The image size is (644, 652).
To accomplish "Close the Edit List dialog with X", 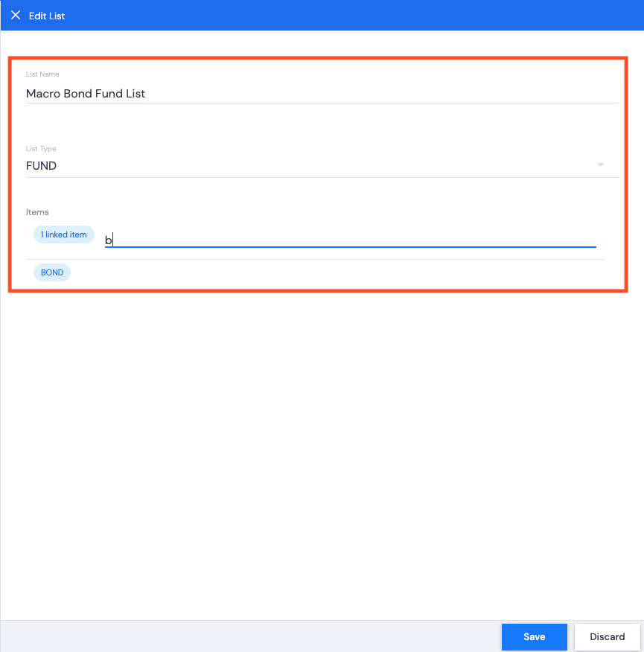I will (16, 16).
